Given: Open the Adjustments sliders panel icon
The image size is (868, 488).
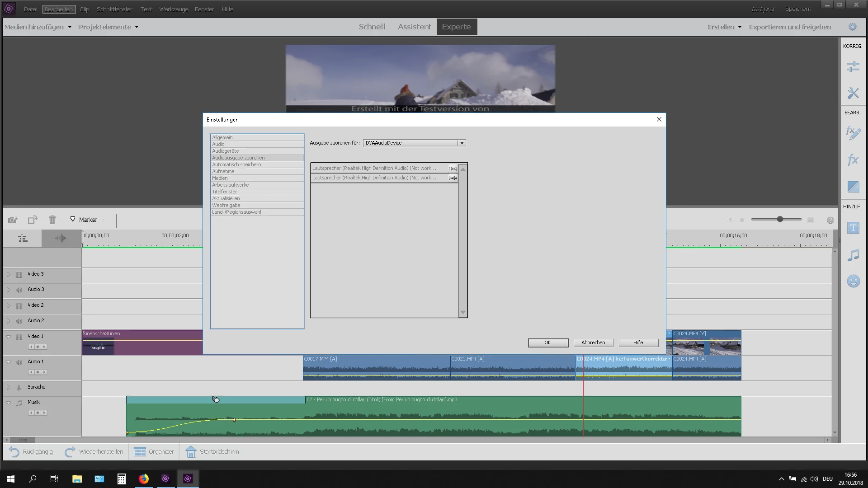Looking at the screenshot, I should tap(853, 67).
